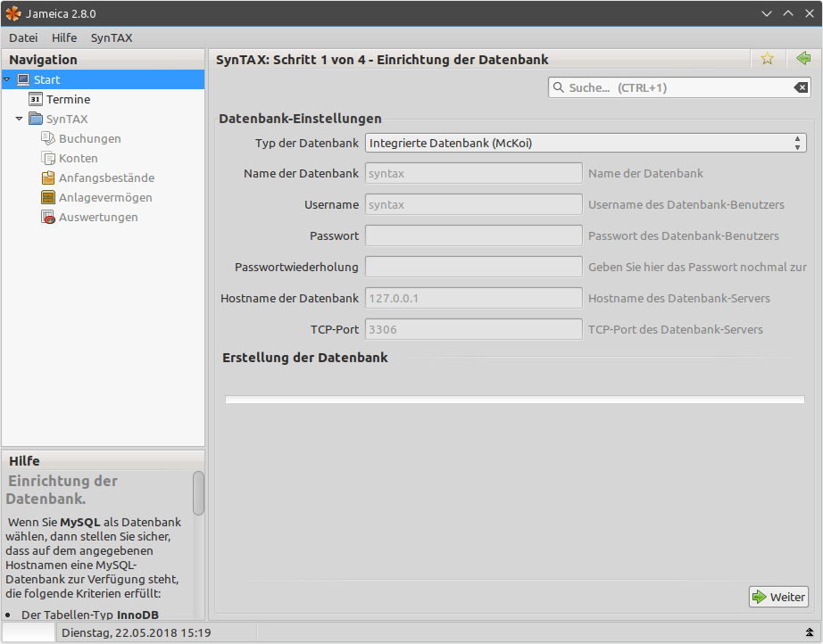This screenshot has width=823, height=644.
Task: Minimize the Jameica window
Action: point(766,13)
